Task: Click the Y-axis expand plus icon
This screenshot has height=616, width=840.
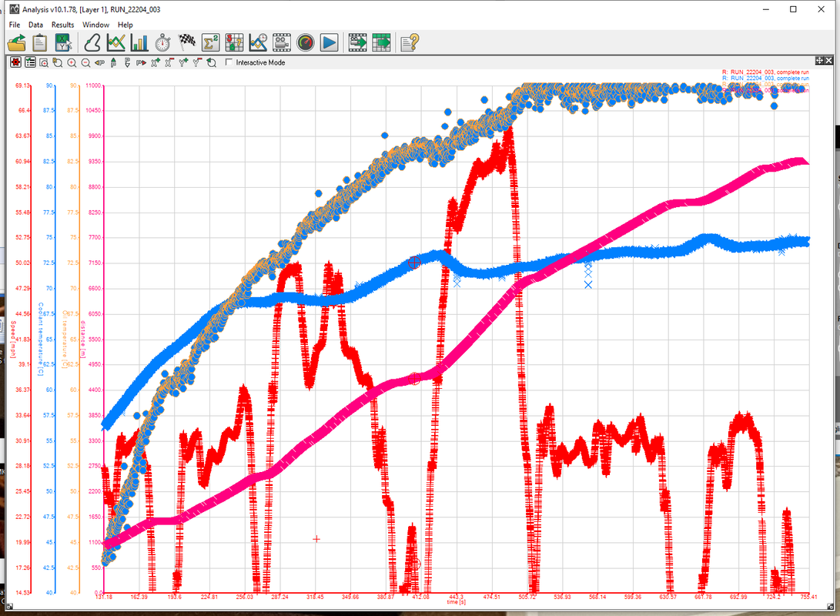Action: (x=183, y=62)
